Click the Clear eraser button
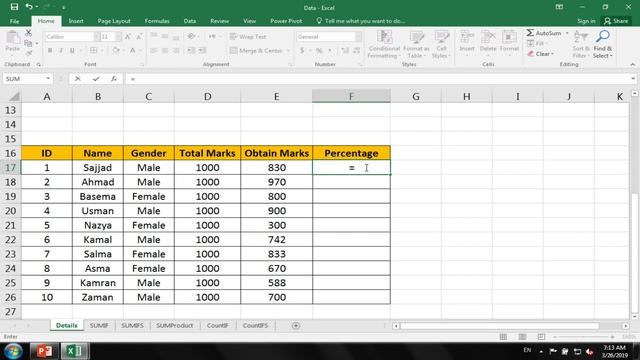This screenshot has width=640, height=360. tap(540, 54)
